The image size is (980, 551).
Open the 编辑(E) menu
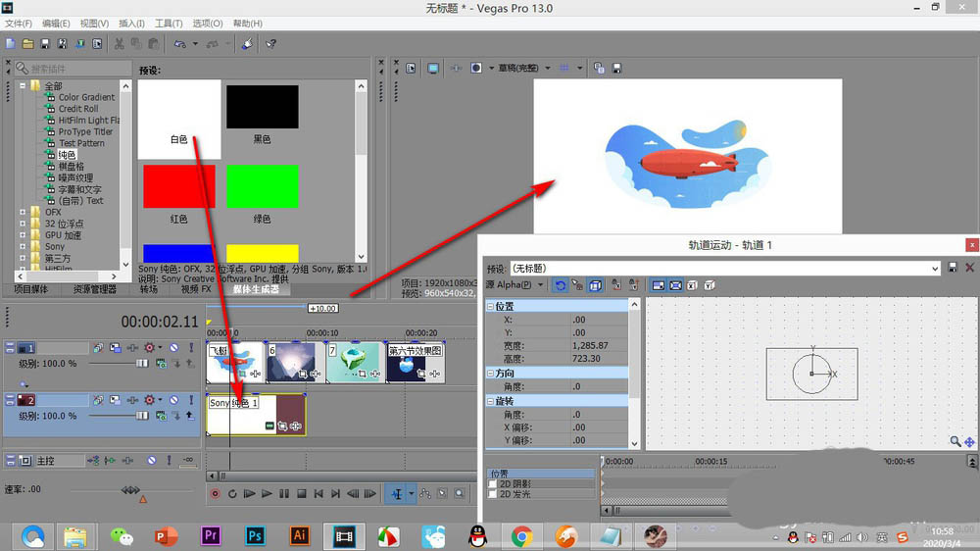coord(56,24)
